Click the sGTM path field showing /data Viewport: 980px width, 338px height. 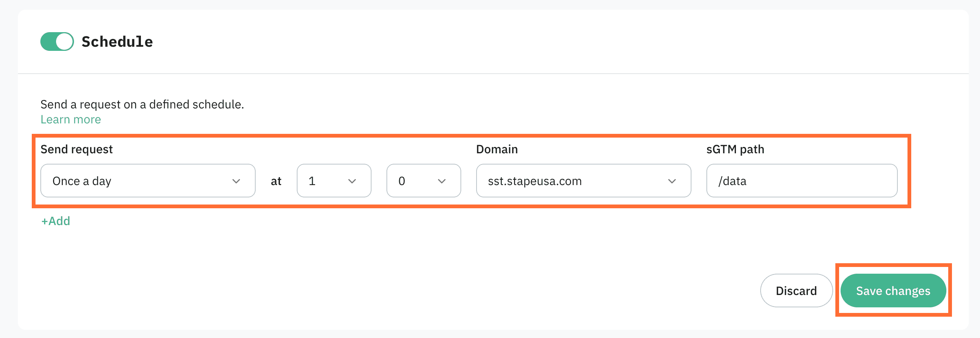pyautogui.click(x=802, y=181)
